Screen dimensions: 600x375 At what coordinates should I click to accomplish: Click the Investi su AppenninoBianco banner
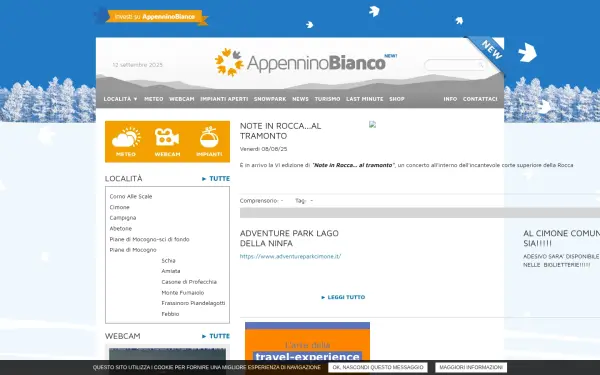click(151, 17)
